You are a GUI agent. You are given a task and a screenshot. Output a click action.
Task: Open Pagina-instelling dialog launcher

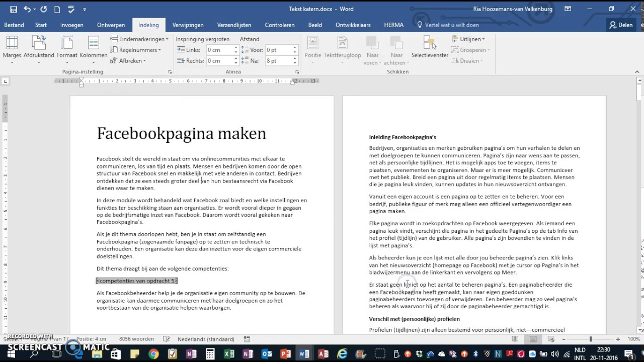(170, 72)
